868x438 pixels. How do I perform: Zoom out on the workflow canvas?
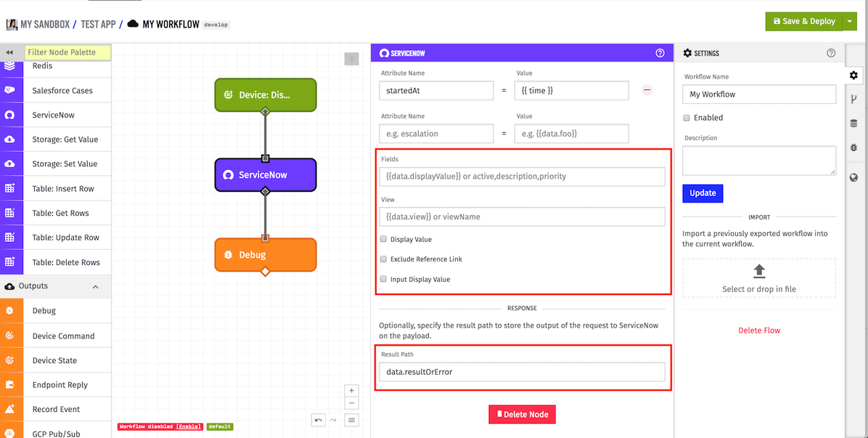coord(351,403)
